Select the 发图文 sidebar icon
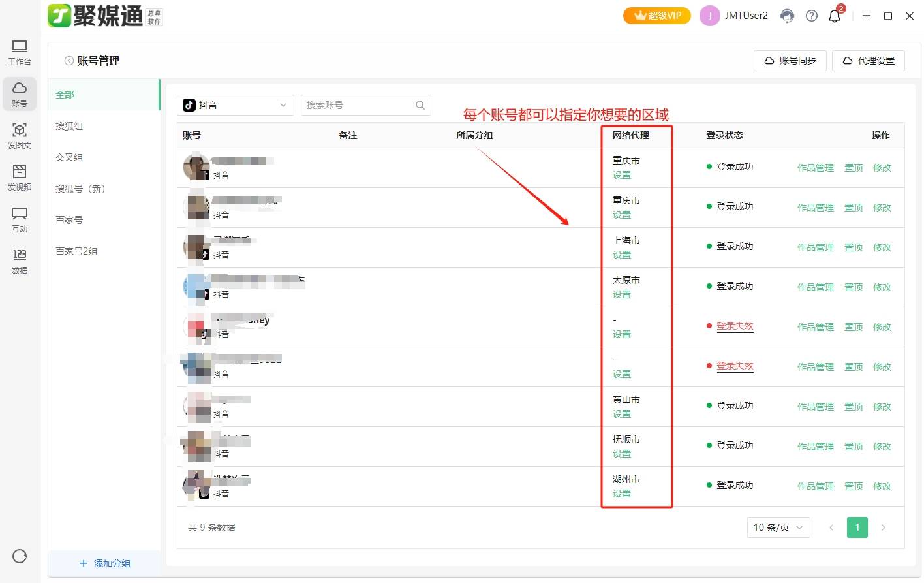 pos(20,135)
